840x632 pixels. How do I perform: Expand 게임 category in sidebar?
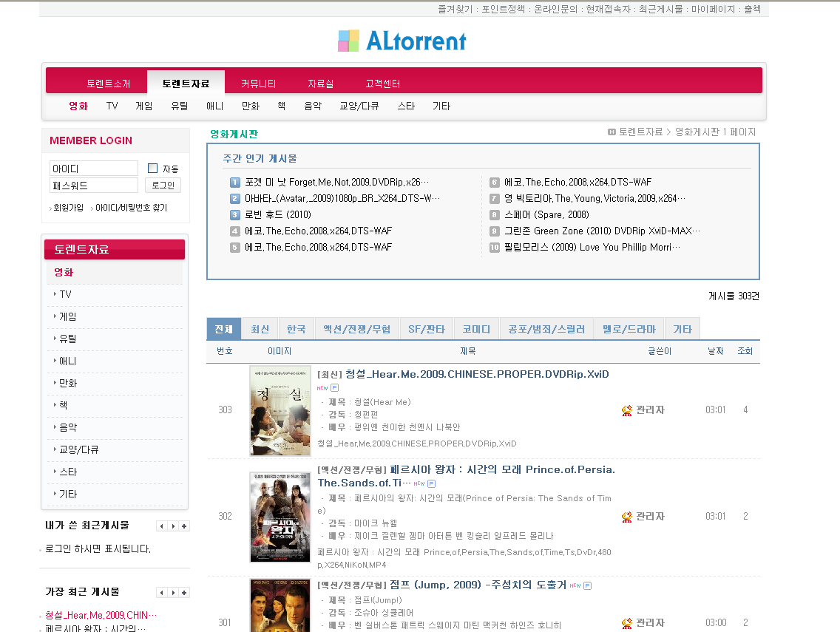(67, 316)
